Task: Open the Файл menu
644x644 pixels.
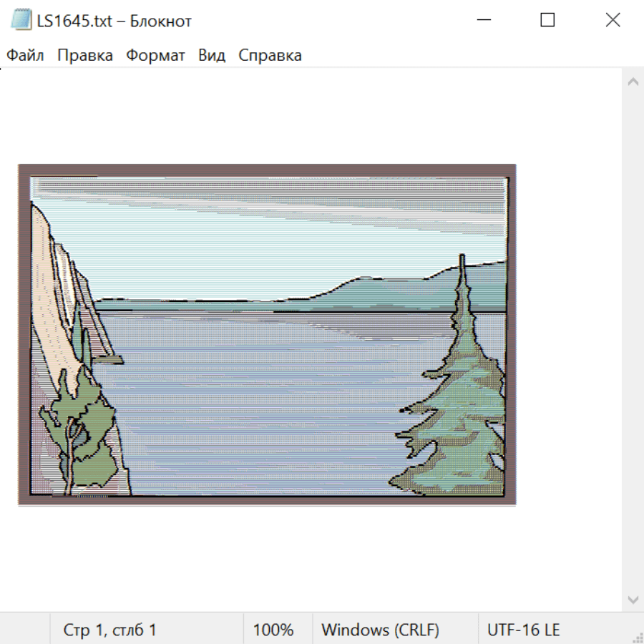Action: (25, 55)
